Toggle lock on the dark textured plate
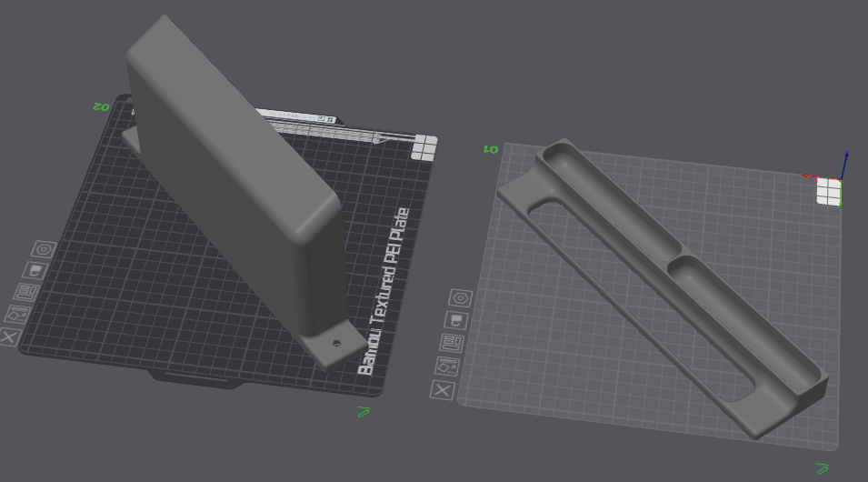 tap(35, 271)
